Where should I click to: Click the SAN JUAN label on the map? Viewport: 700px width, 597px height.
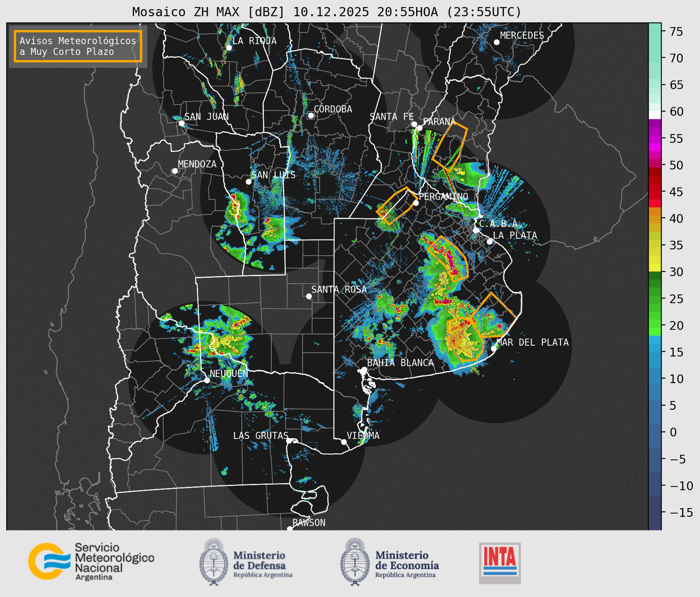click(206, 117)
